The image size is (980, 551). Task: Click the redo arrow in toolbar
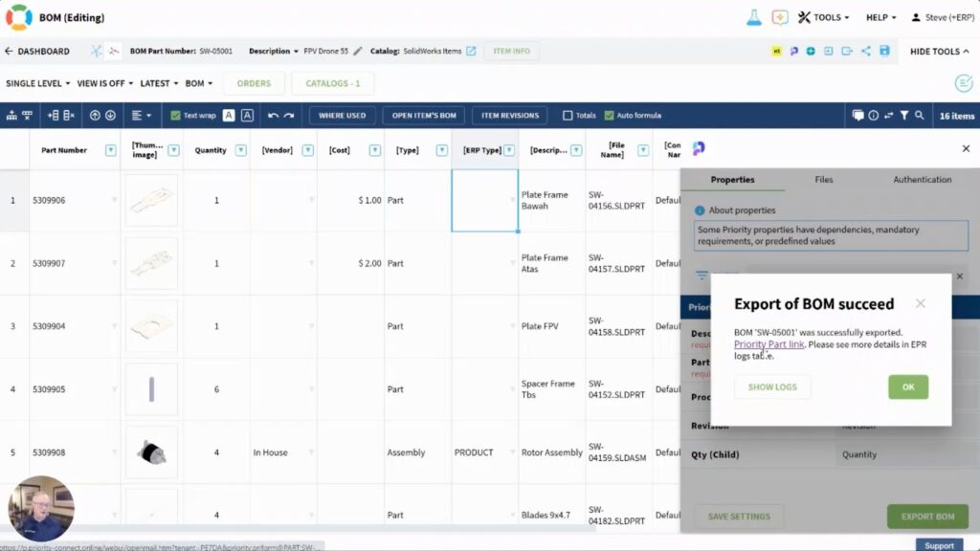288,116
